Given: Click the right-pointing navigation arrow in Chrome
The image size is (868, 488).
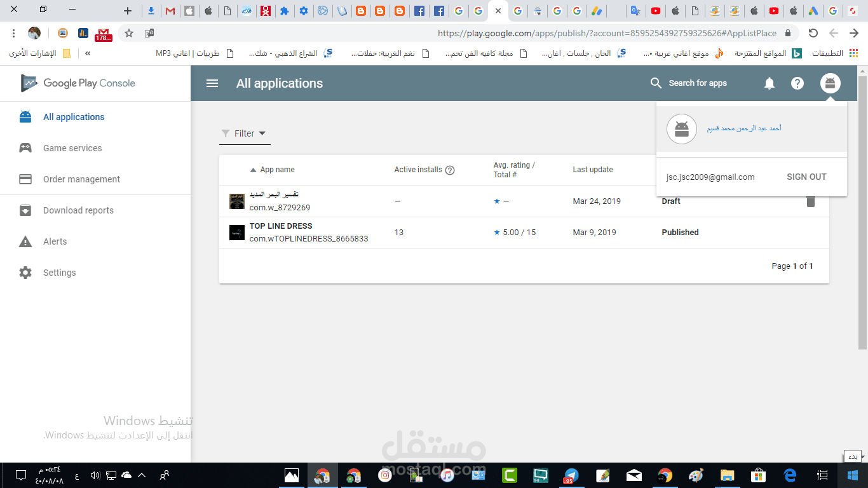Looking at the screenshot, I should (x=854, y=33).
